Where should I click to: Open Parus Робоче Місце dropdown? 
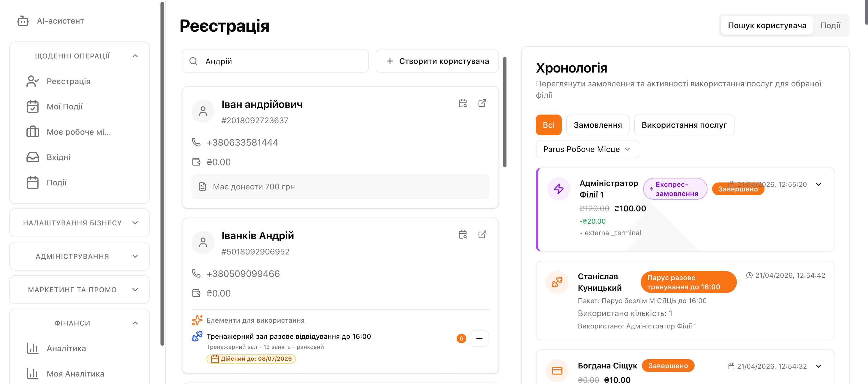point(587,149)
